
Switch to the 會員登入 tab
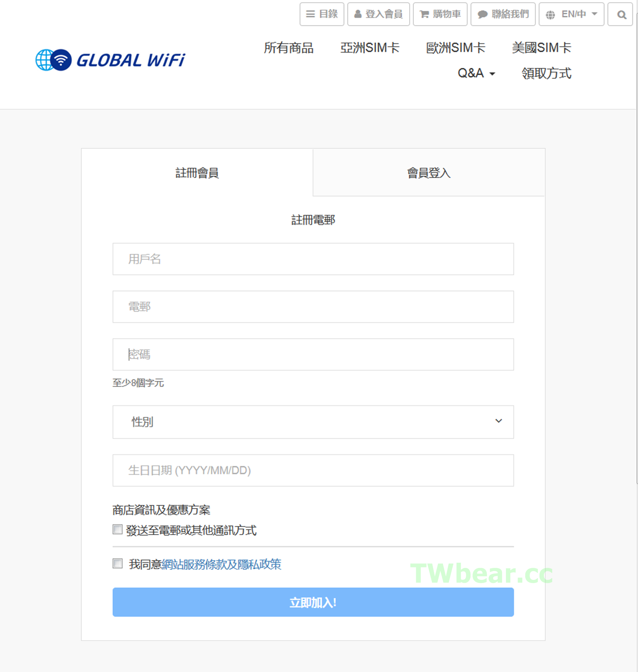(429, 173)
